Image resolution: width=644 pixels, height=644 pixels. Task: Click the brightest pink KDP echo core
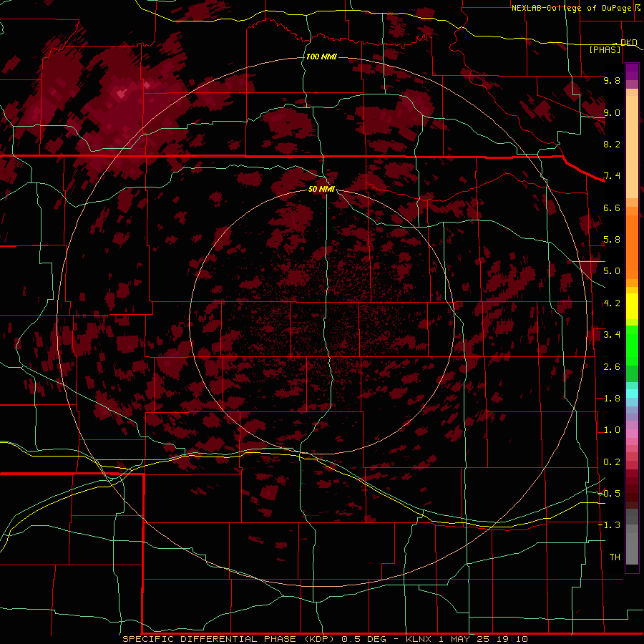point(121,94)
